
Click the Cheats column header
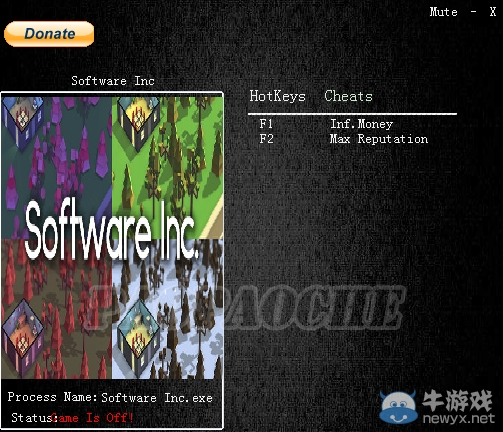pos(348,96)
